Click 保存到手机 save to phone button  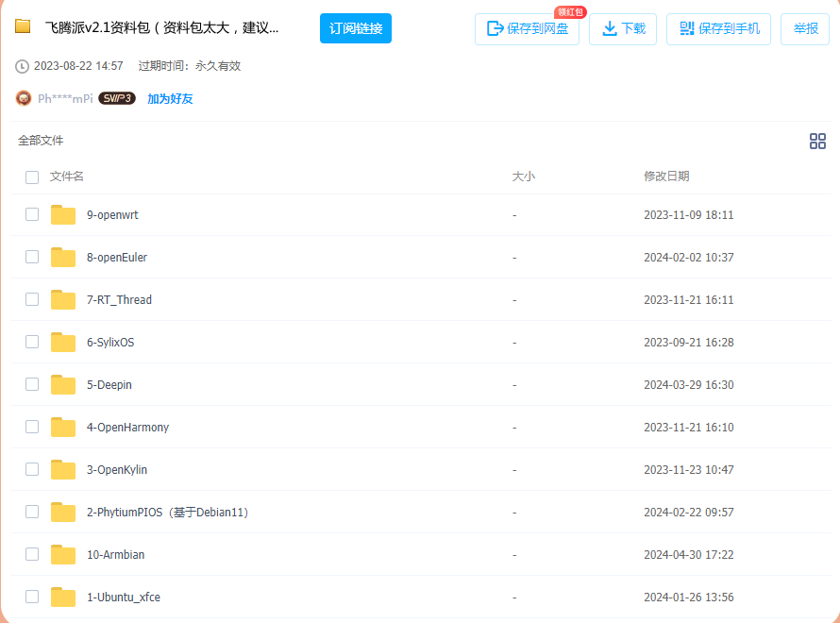(719, 29)
